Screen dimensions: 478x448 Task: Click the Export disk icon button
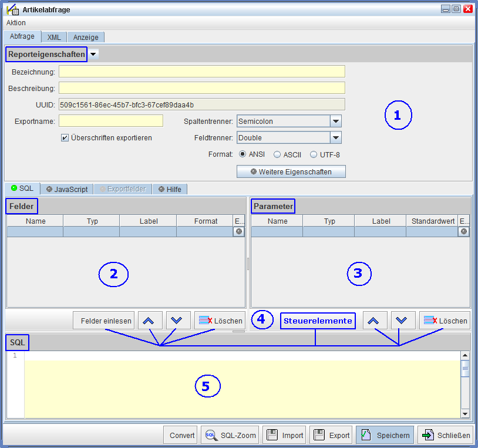point(331,435)
